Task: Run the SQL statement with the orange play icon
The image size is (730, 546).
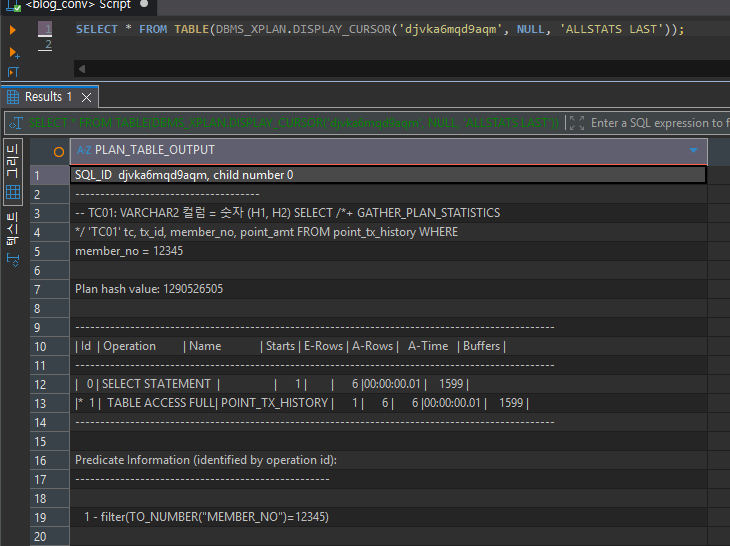Action: pos(13,30)
